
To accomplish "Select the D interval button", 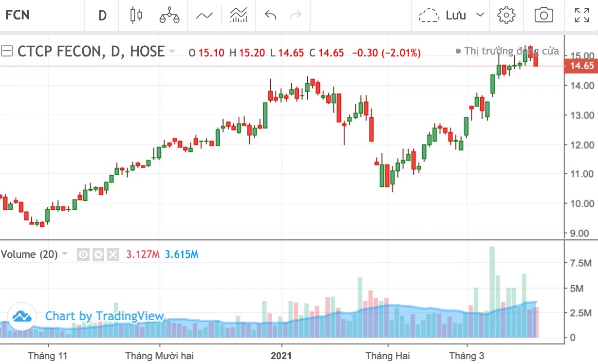I will pyautogui.click(x=102, y=16).
